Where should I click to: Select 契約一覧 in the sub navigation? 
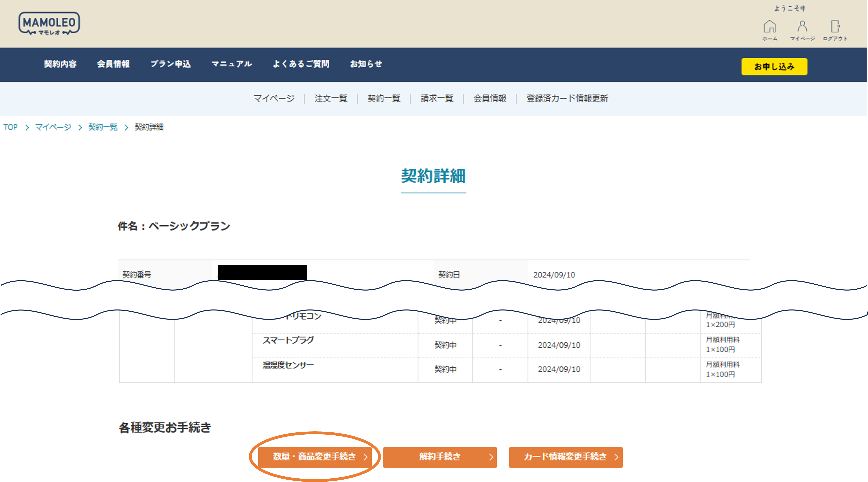tap(384, 98)
